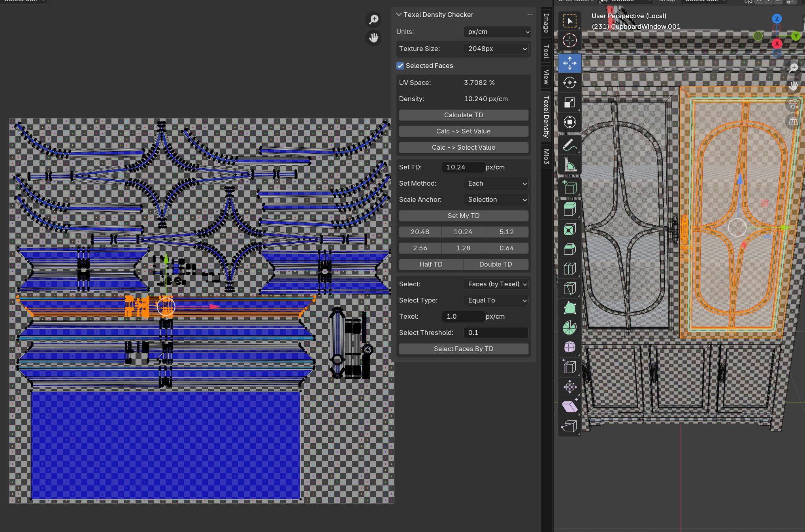Choose the Measure tool
805x532 pixels.
tap(569, 165)
